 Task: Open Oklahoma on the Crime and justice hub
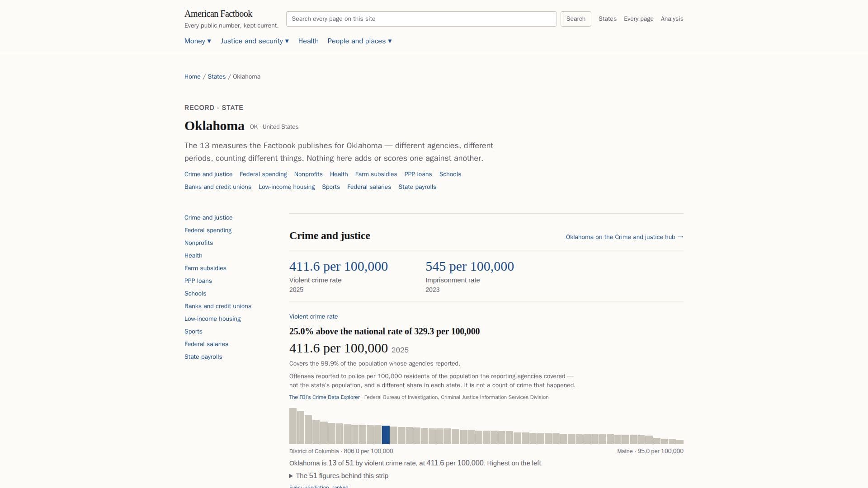pos(624,237)
